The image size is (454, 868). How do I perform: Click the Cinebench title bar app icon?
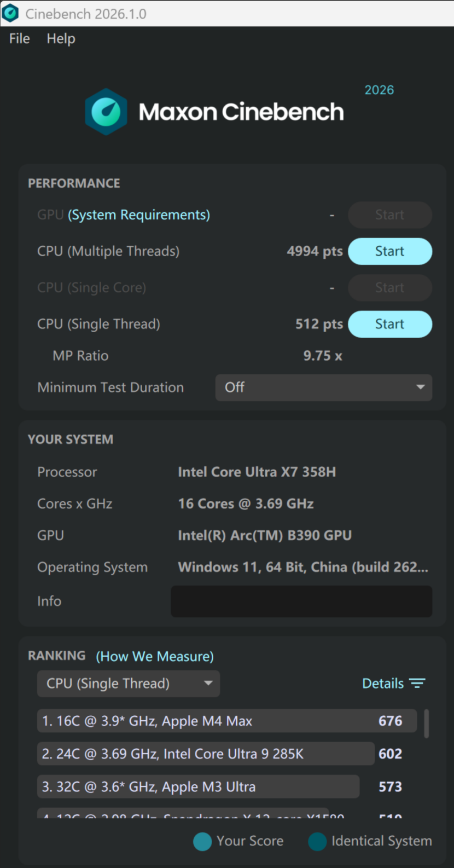pyautogui.click(x=10, y=14)
